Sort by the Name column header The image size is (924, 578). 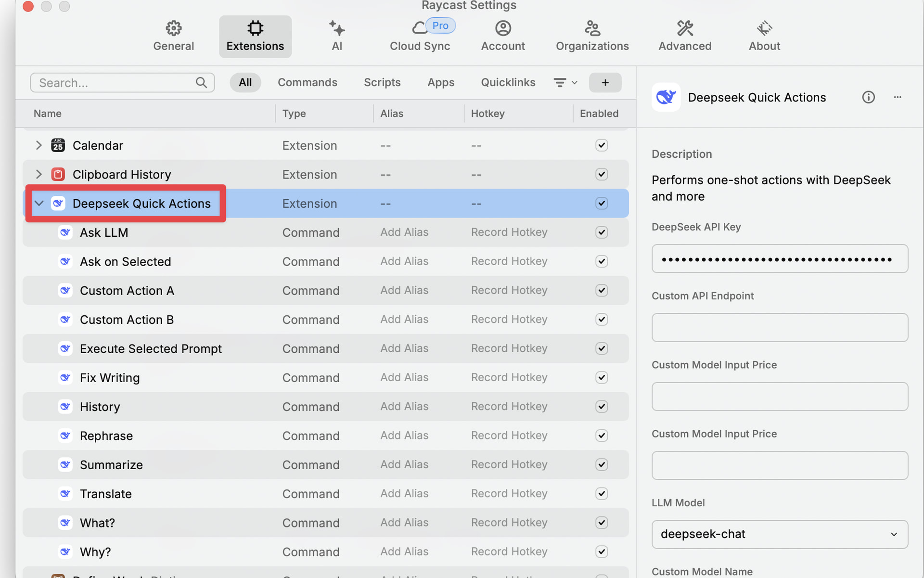[x=47, y=114]
